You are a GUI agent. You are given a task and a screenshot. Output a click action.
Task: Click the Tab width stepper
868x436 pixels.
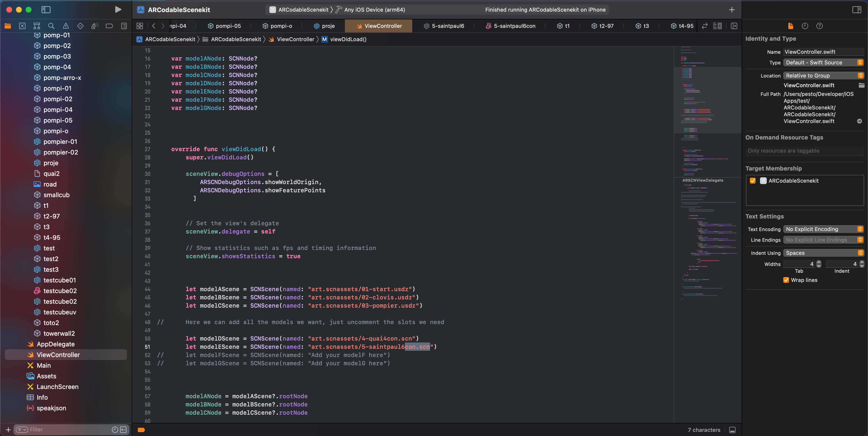(819, 264)
